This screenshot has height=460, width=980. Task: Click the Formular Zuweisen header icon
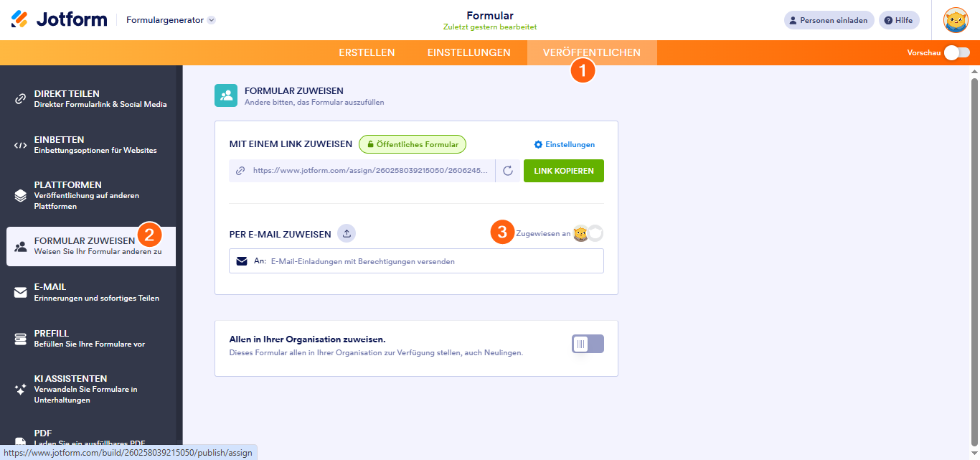click(226, 95)
